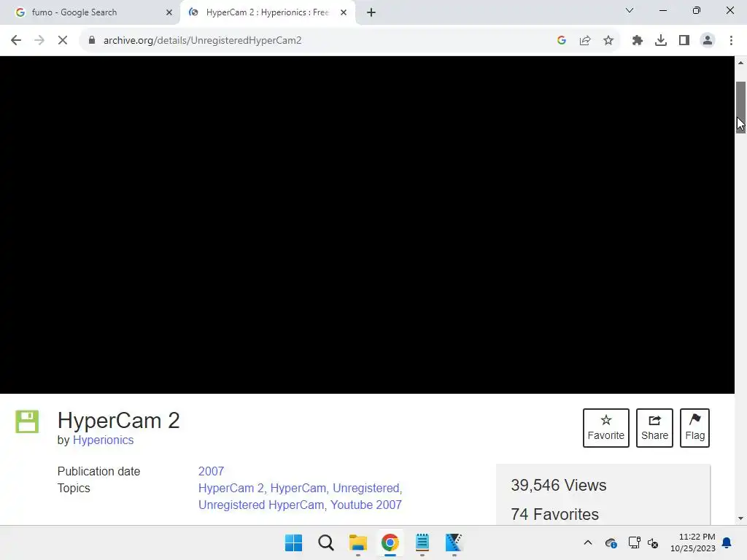Favorite this HyperCam 2 item

[x=606, y=427]
